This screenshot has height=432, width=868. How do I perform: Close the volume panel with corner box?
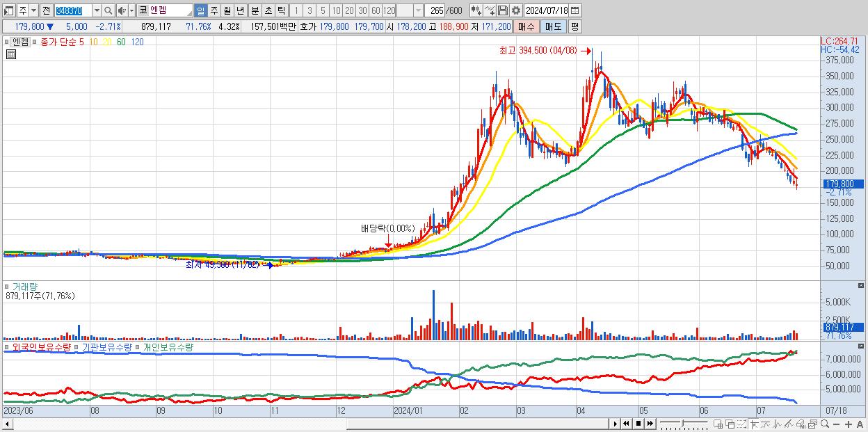(x=862, y=286)
